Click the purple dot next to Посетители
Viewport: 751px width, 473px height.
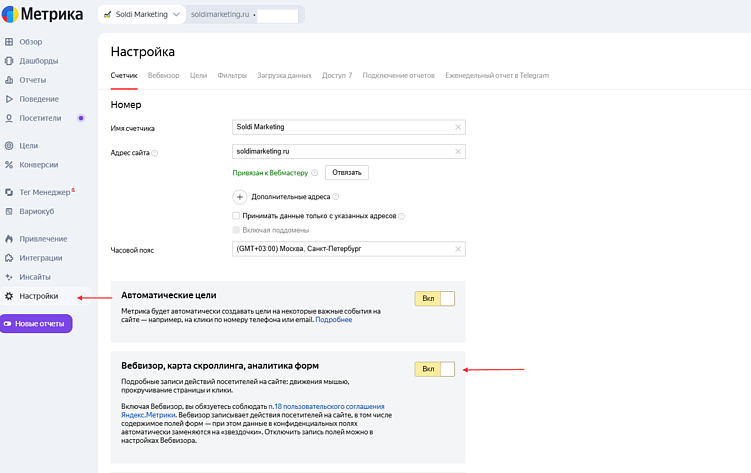coord(81,118)
